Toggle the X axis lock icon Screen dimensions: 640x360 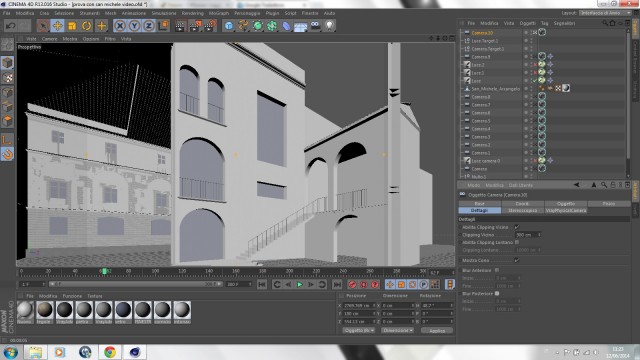(x=120, y=26)
